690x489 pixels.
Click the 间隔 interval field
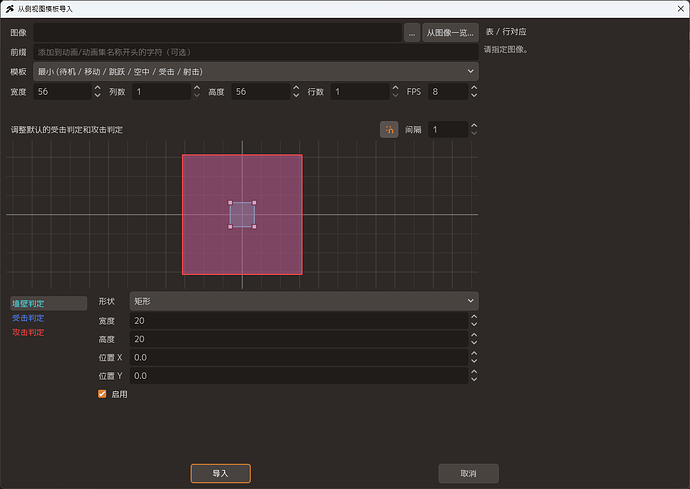[448, 129]
